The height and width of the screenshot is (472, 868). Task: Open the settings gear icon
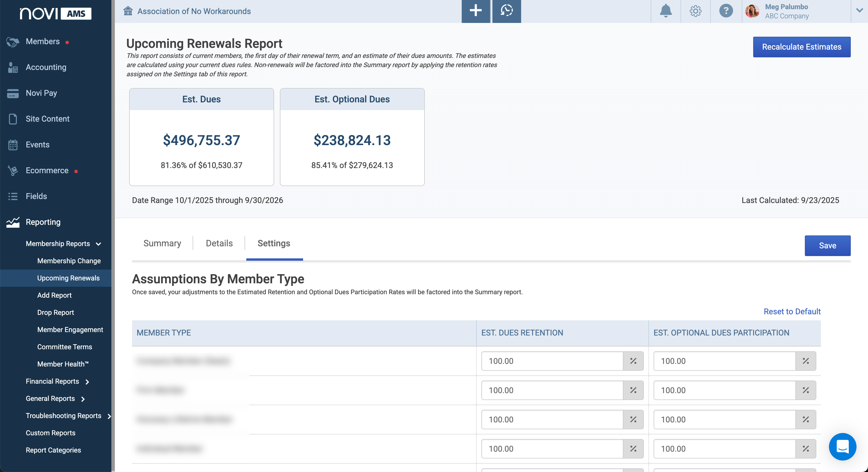[x=695, y=11]
